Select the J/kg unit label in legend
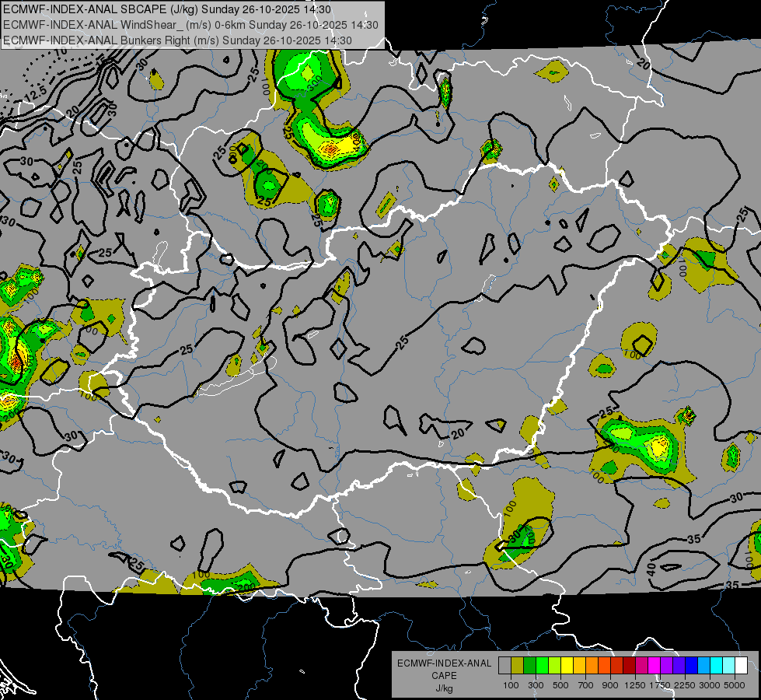The width and height of the screenshot is (761, 700). (x=444, y=688)
